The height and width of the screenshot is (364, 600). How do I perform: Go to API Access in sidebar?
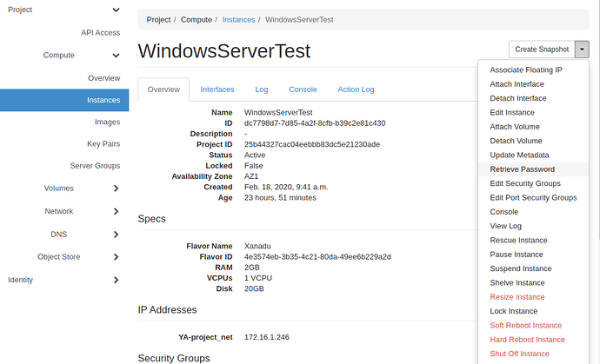pos(100,32)
